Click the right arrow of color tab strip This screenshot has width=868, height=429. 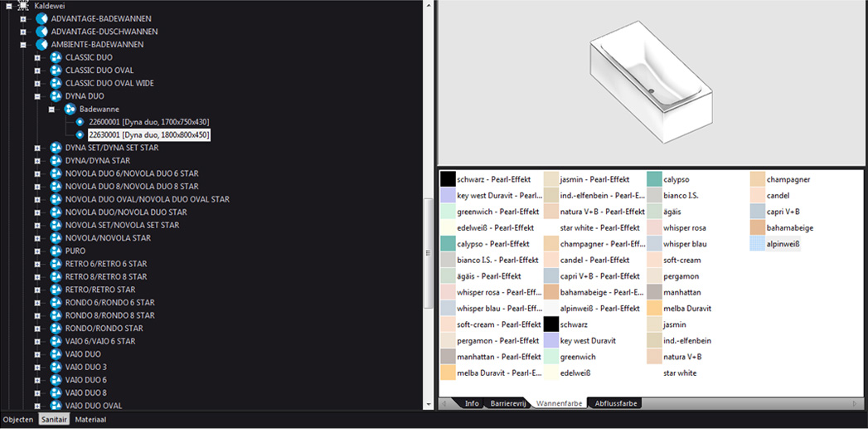click(856, 403)
